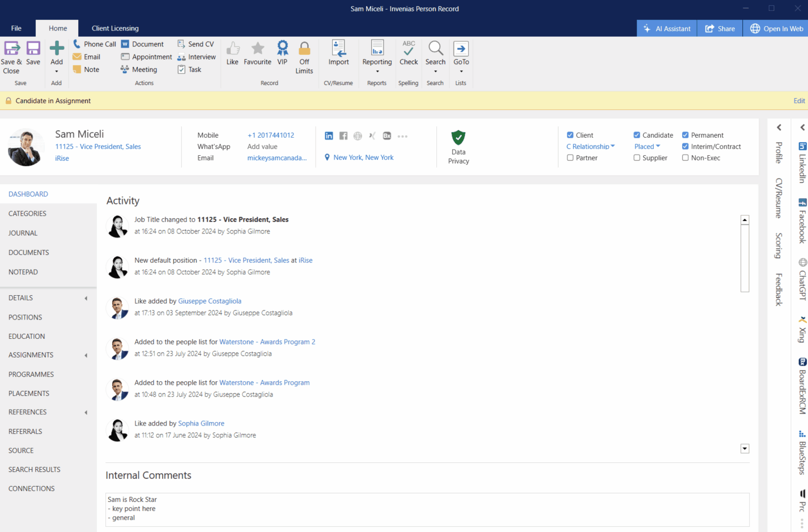Click the green Add plus icon
This screenshot has height=532, width=808.
coord(57,48)
